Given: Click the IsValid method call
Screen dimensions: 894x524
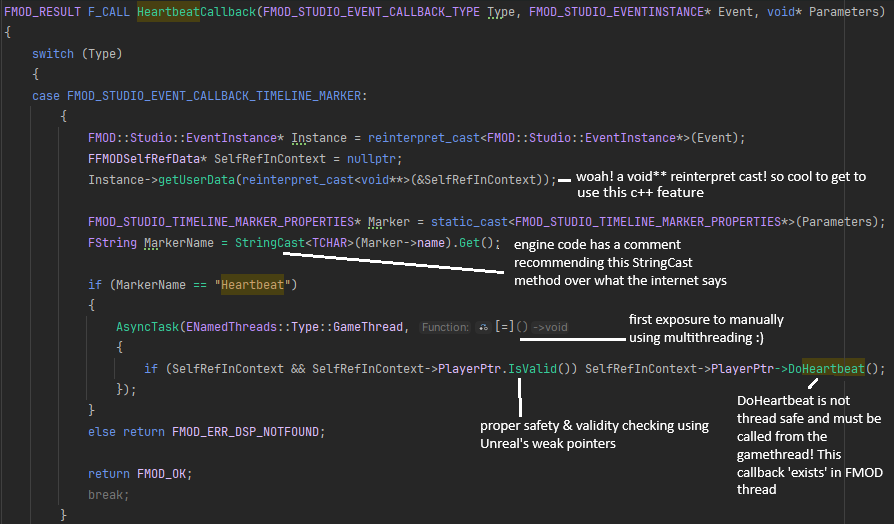Looking at the screenshot, I should click(533, 369).
